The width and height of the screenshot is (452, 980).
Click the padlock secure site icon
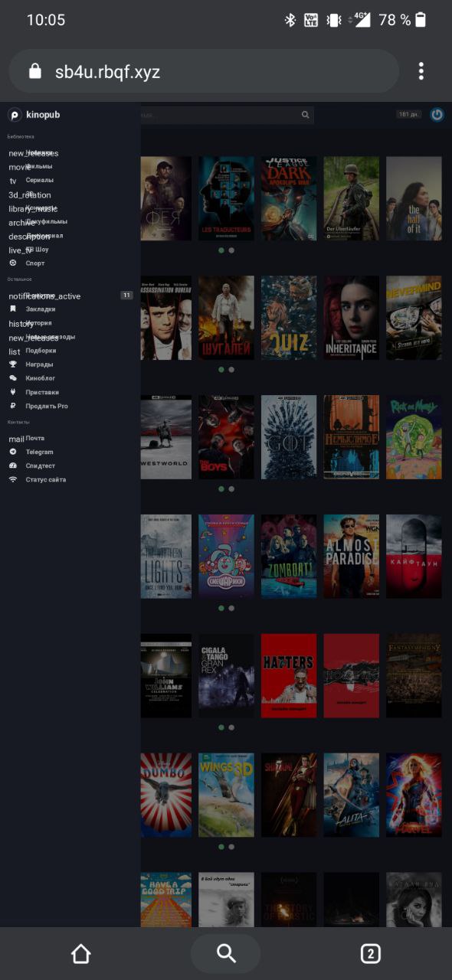tap(34, 71)
